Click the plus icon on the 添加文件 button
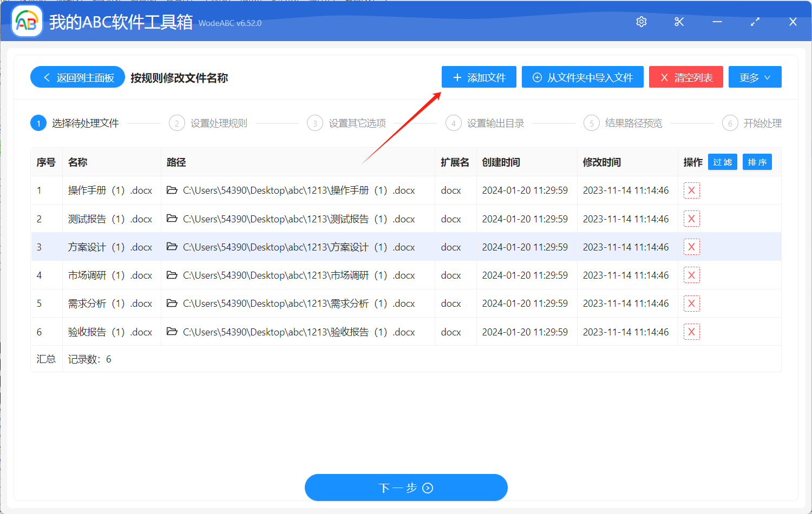 point(456,77)
